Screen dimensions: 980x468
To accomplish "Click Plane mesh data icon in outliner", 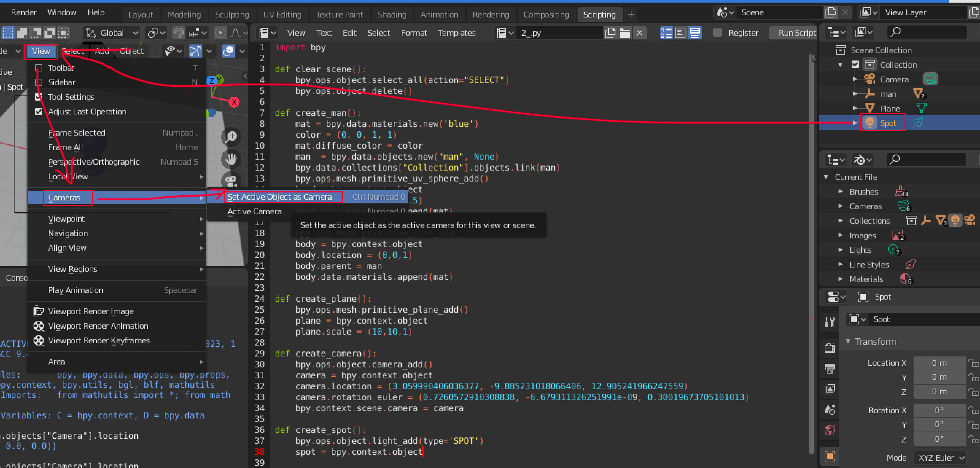I will [x=921, y=108].
